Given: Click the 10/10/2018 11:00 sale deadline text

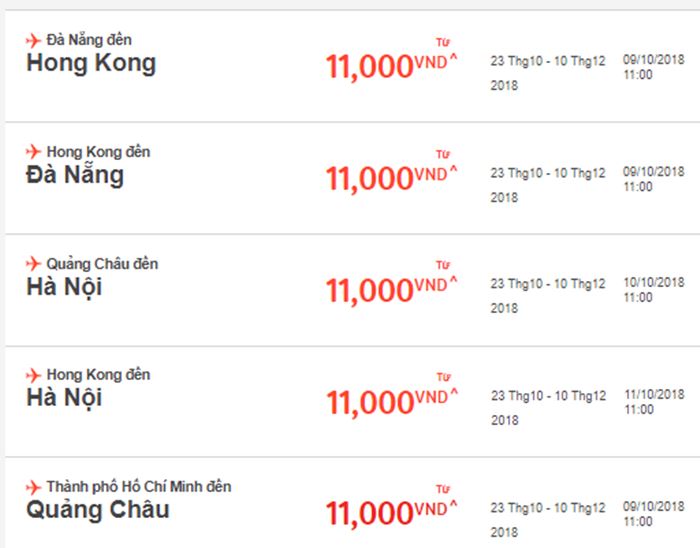Looking at the screenshot, I should point(654,290).
